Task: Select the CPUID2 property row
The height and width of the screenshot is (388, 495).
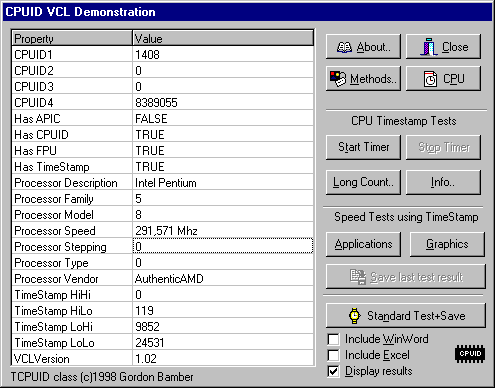Action: (x=72, y=70)
